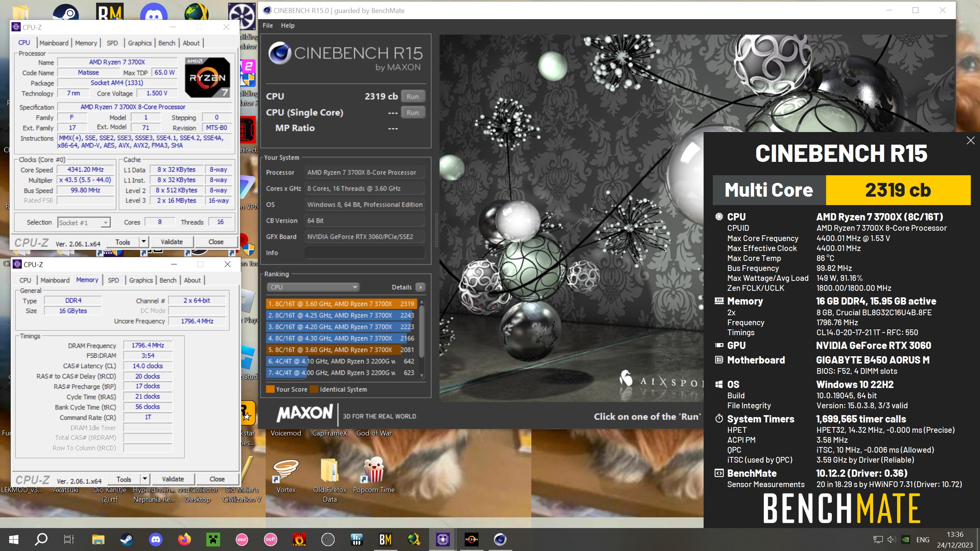Click the o!c circular taskbar icon
Screen dimensions: 980x551
pos(328,540)
